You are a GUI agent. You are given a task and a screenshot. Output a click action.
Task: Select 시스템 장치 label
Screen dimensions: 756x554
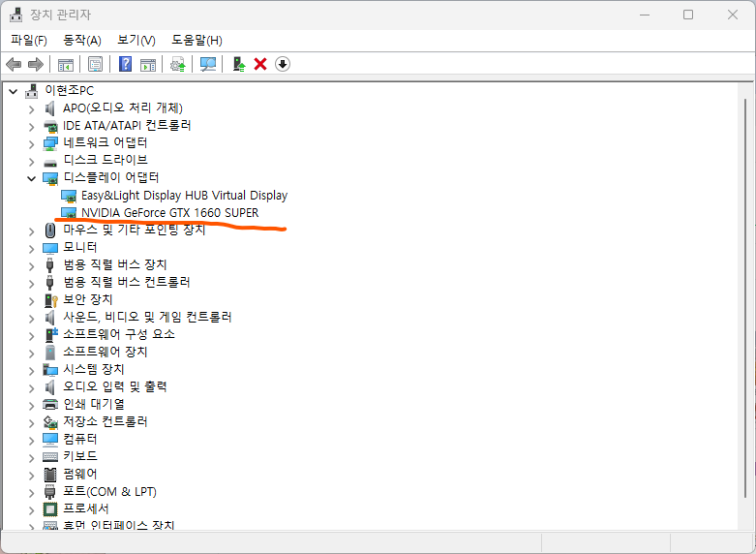[94, 370]
